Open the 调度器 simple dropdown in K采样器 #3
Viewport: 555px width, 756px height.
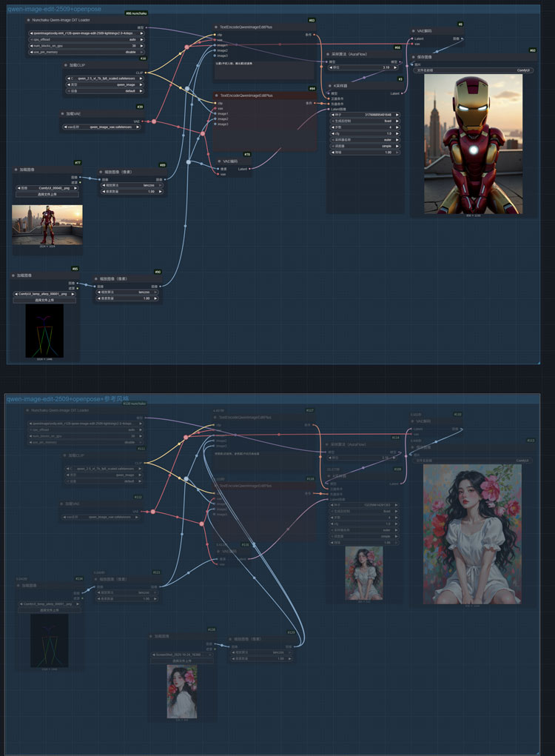click(x=366, y=147)
